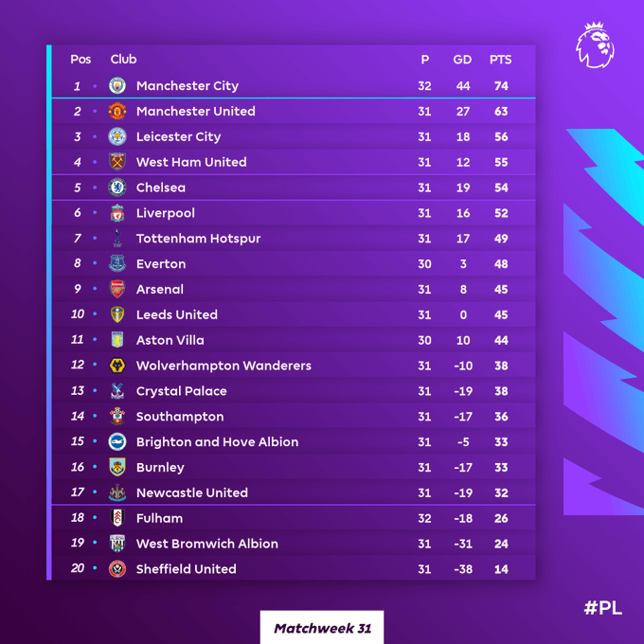Open the Tottenham Hotspur club name
644x644 pixels.
pyautogui.click(x=198, y=239)
